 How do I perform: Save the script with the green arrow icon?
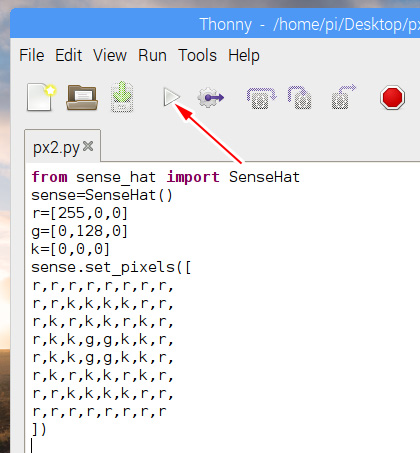(x=122, y=97)
